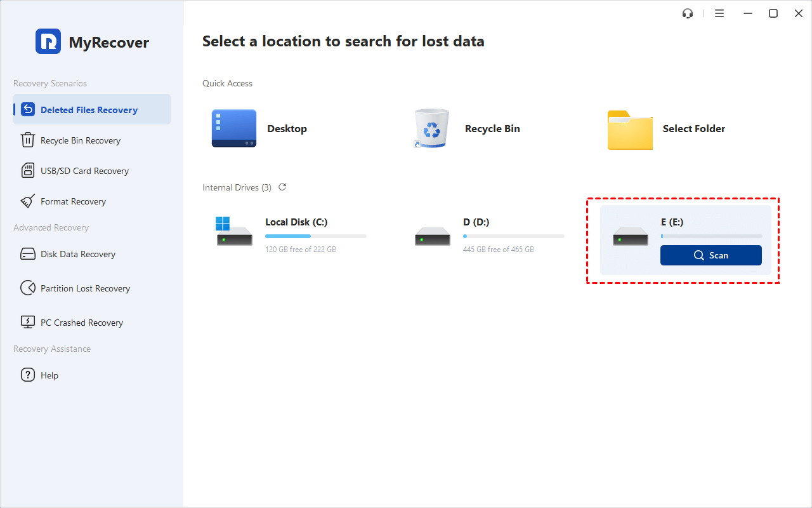Open Recycle Bin Recovery scenario
The image size is (812, 508).
(x=92, y=140)
